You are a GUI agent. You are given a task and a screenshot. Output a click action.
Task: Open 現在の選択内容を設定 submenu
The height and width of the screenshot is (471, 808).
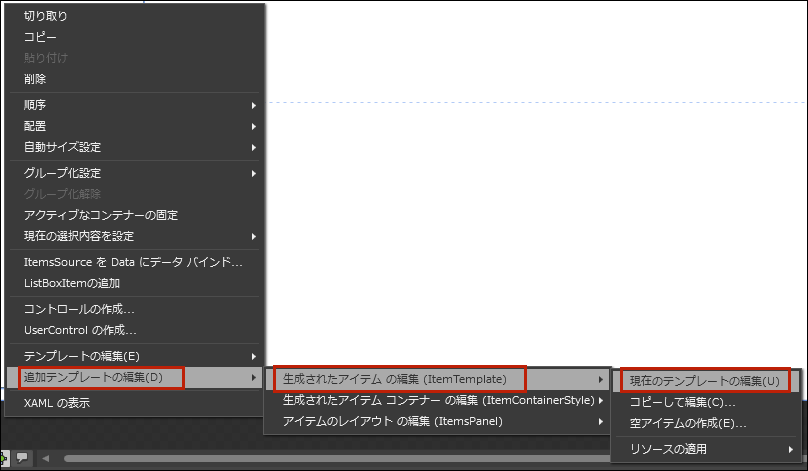tap(134, 236)
